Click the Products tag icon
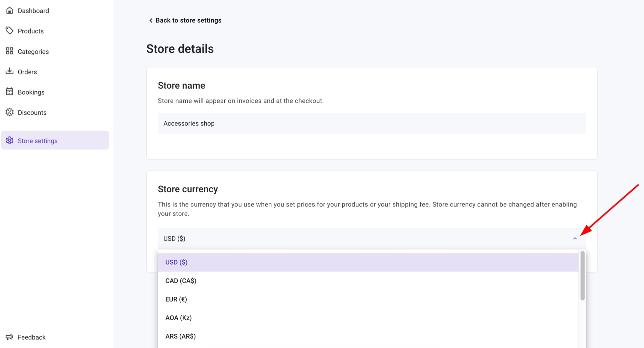 [9, 31]
